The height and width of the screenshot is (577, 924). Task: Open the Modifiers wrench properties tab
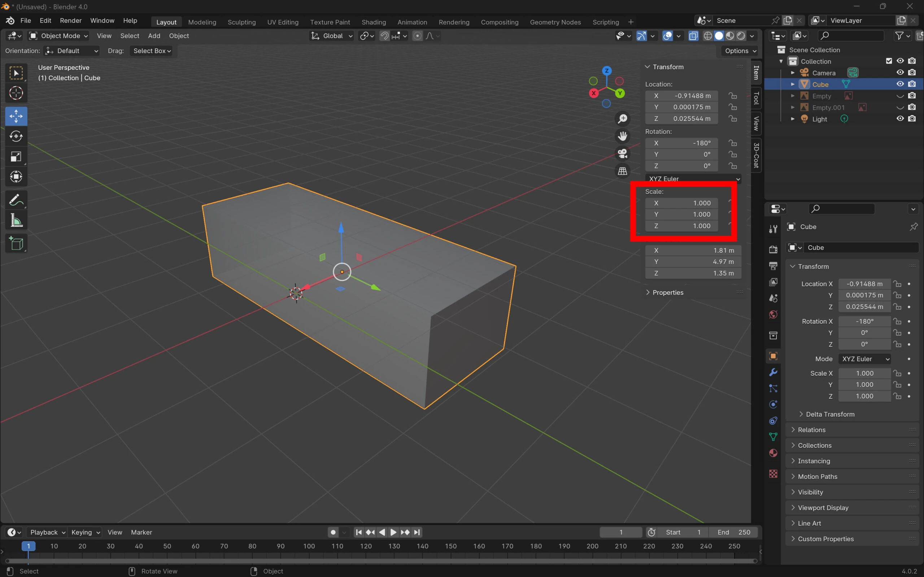[x=773, y=372]
